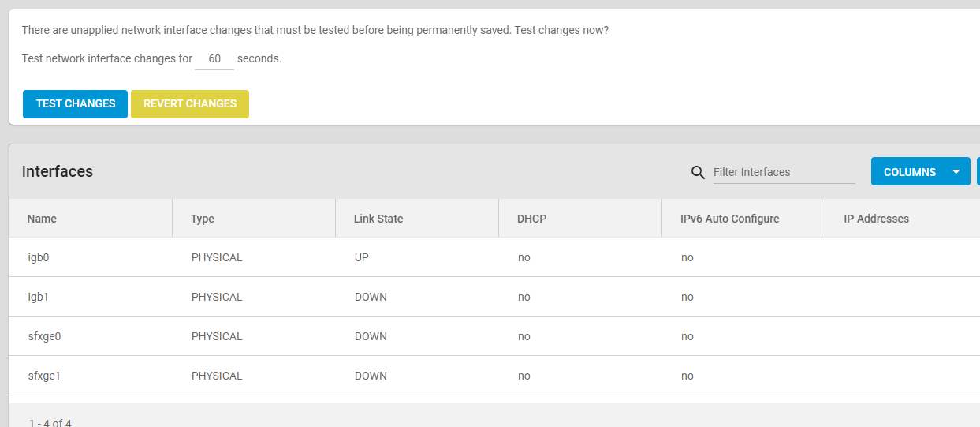
Task: Click the partially visible blue button beside COLUMNS
Action: pos(978,171)
